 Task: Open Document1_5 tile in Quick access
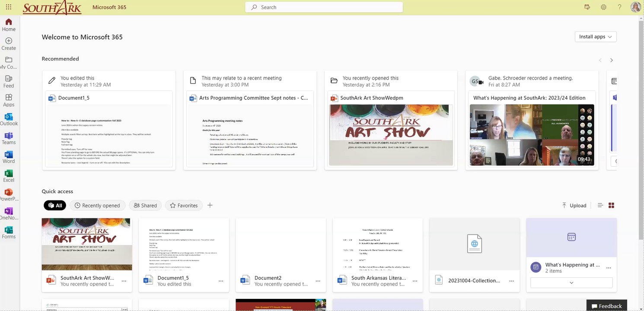click(x=184, y=255)
